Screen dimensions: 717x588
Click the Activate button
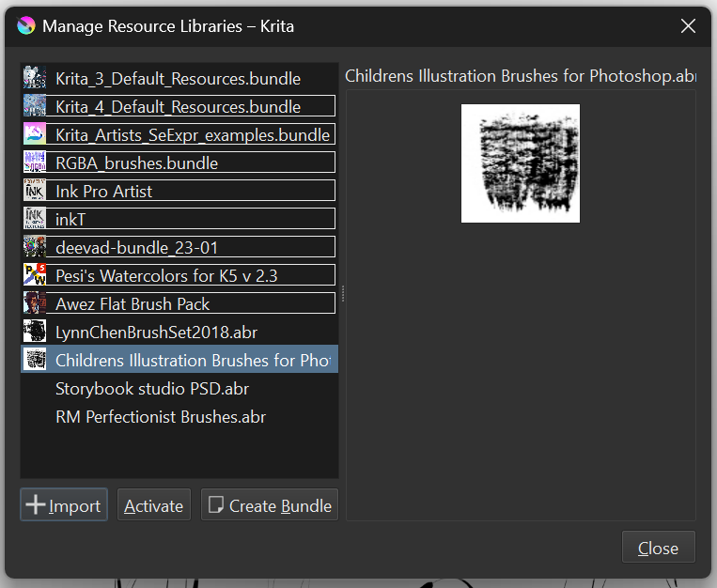(x=154, y=504)
